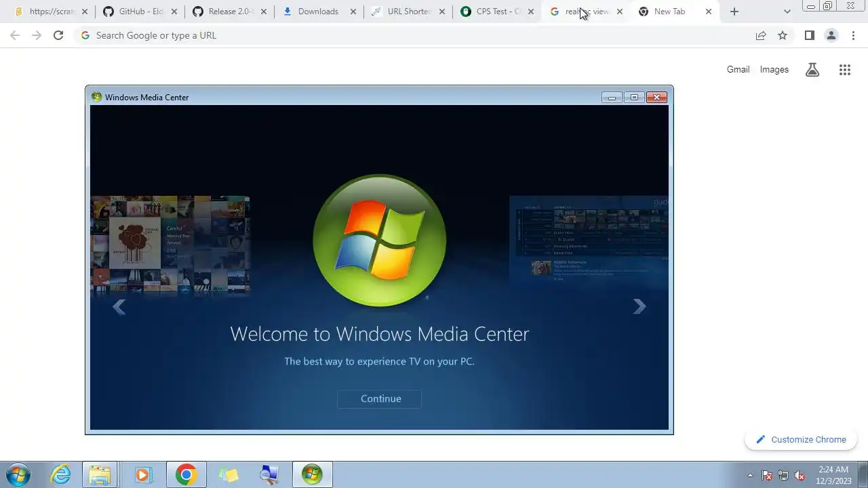
Task: Switch to Google Chrome on the taskbar
Action: tap(186, 474)
